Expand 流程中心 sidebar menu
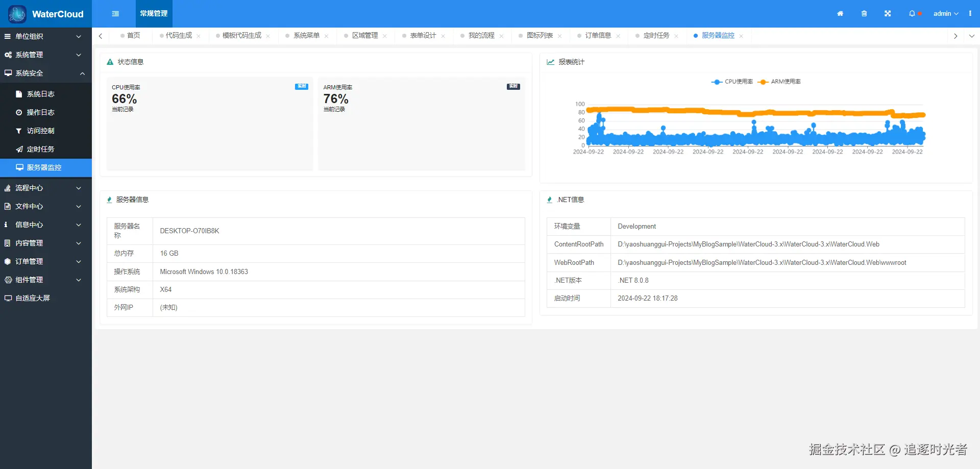Viewport: 980px width, 469px height. click(46, 188)
